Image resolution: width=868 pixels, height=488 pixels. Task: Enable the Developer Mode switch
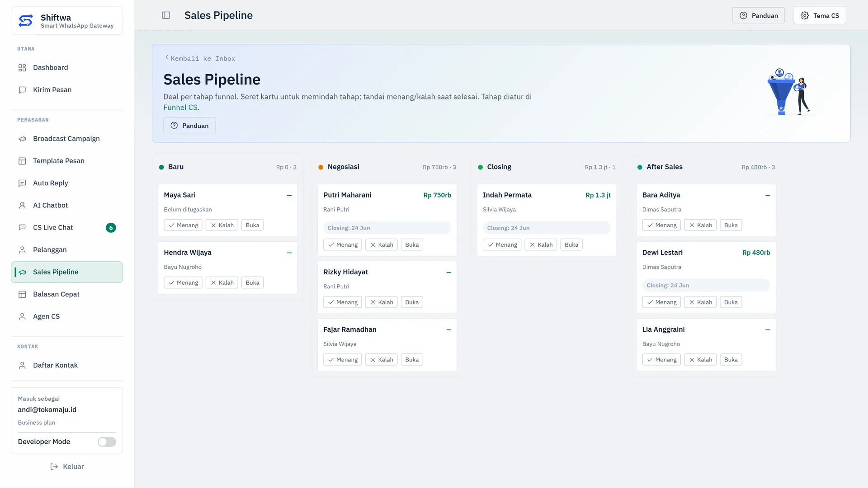(107, 442)
